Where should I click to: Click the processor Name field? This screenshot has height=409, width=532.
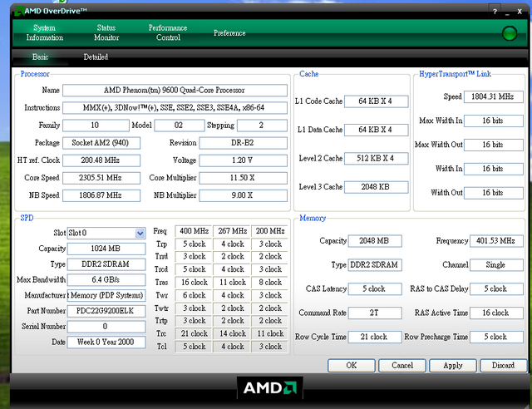[x=175, y=91]
